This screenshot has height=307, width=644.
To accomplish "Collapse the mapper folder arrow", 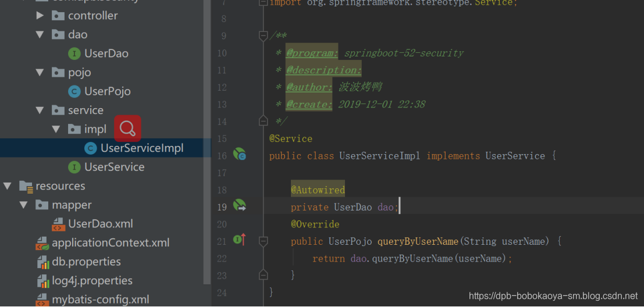I will click(x=24, y=205).
